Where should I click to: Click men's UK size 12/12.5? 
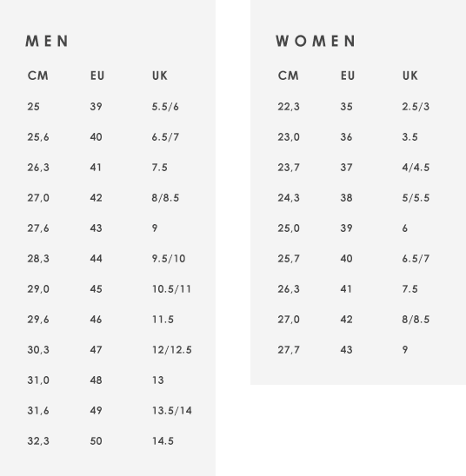click(172, 350)
